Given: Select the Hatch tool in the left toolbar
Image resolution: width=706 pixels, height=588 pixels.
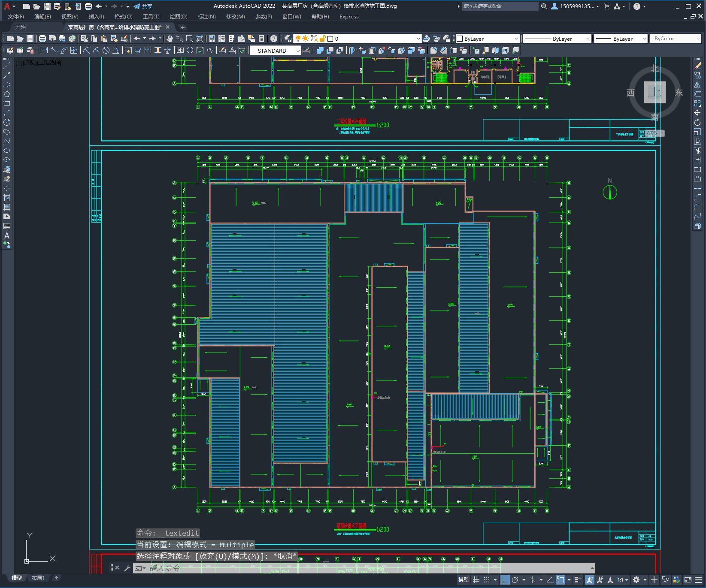Looking at the screenshot, I should (x=7, y=198).
